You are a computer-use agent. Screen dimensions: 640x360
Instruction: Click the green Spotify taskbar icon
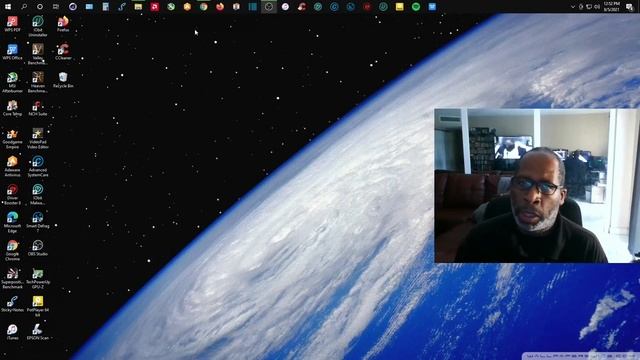[416, 7]
